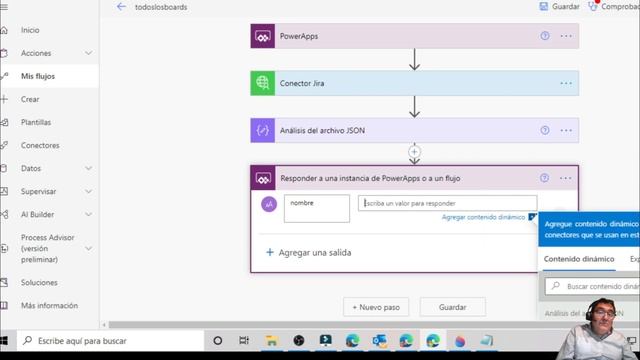Expand the AI Builder menu chevron
Screen dimensions: 640x360
pos(89,214)
